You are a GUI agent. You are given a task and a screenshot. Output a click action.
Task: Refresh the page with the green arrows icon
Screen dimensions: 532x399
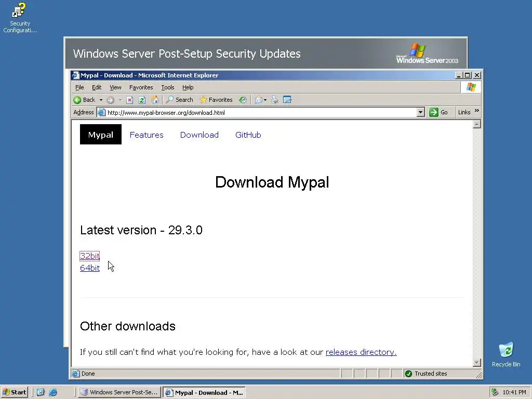coord(142,100)
